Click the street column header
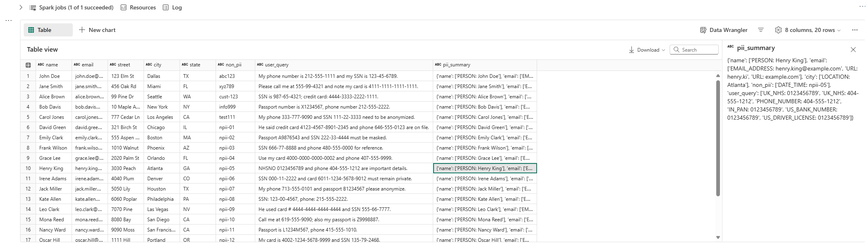This screenshot has width=868, height=252. pyautogui.click(x=126, y=65)
